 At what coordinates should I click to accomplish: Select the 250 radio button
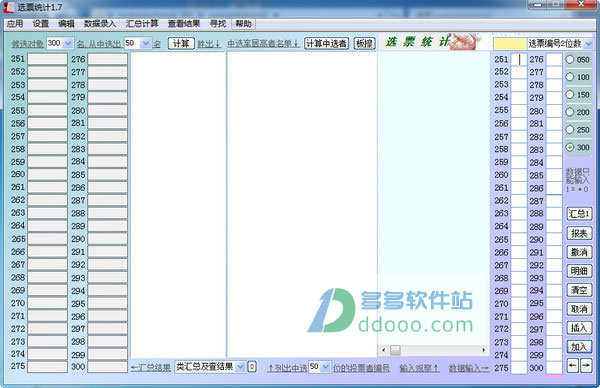[x=570, y=130]
